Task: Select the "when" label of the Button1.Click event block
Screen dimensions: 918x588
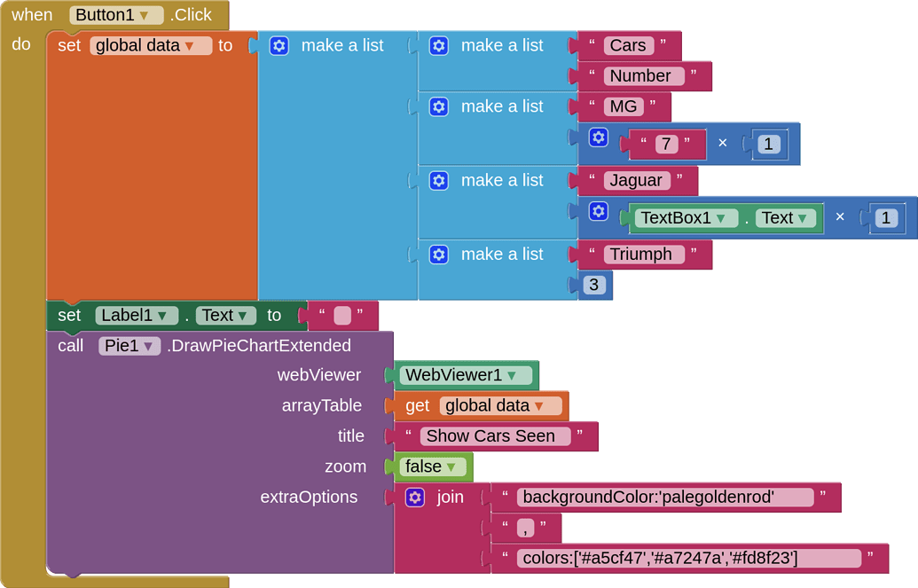Action: [32, 15]
